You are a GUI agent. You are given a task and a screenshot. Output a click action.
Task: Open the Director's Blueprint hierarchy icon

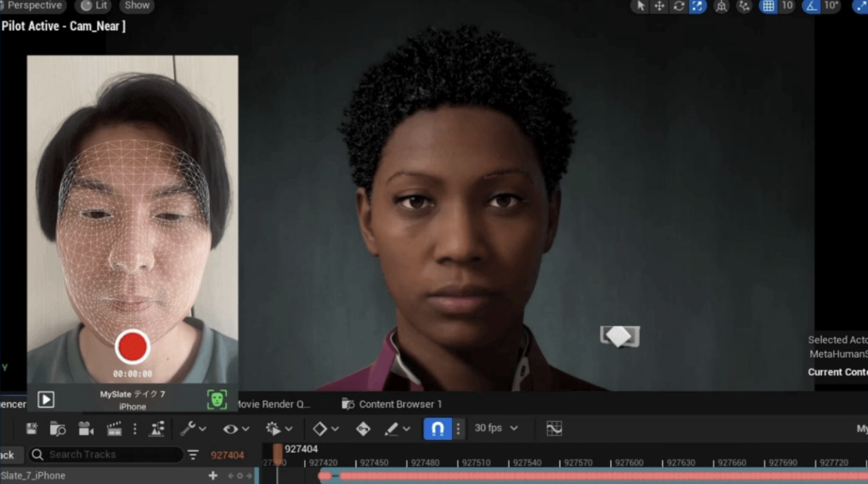[x=156, y=429]
